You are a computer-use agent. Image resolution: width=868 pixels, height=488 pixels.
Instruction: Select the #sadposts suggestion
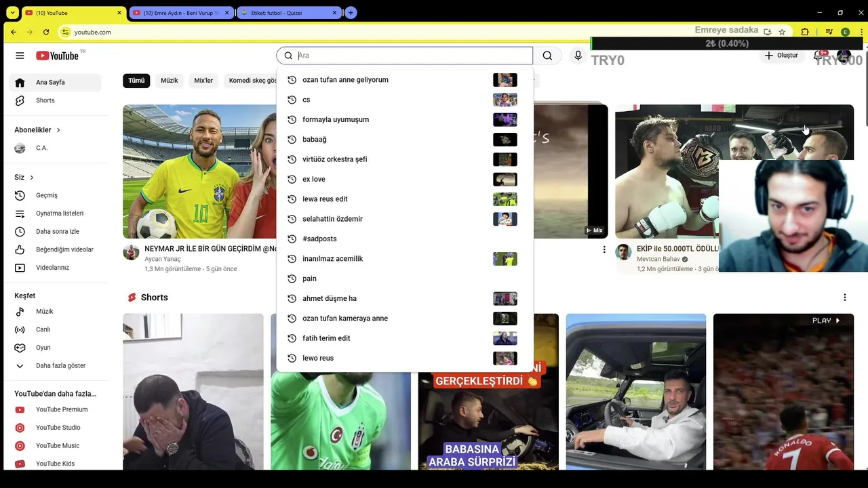(405, 239)
